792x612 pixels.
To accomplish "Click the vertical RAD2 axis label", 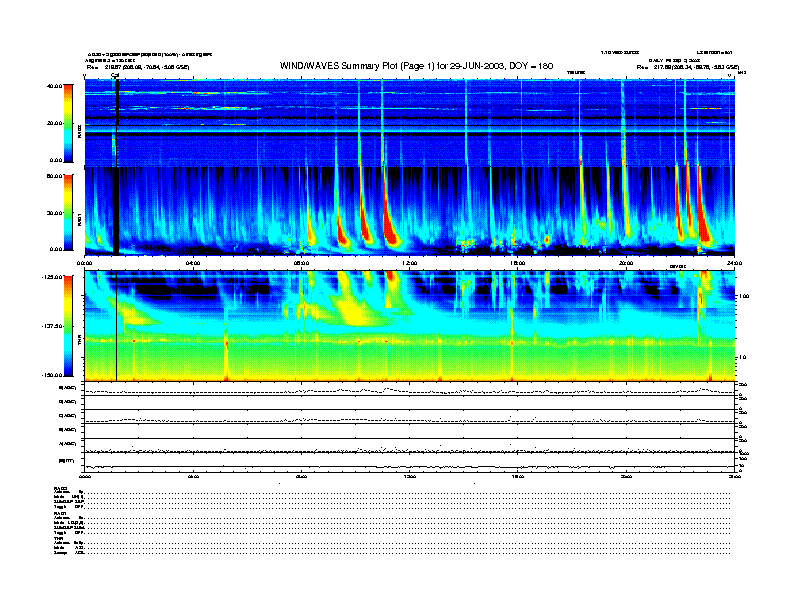I will pos(80,132).
